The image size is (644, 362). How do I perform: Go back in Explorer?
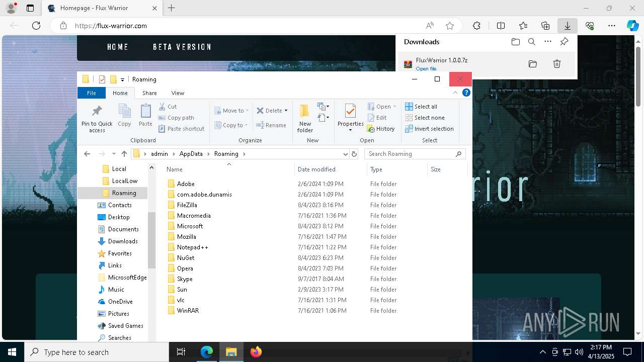pyautogui.click(x=87, y=154)
